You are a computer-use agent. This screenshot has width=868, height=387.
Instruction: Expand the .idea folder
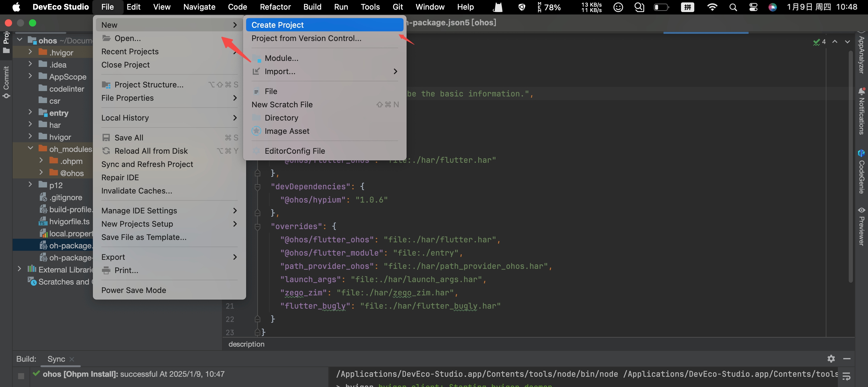30,64
